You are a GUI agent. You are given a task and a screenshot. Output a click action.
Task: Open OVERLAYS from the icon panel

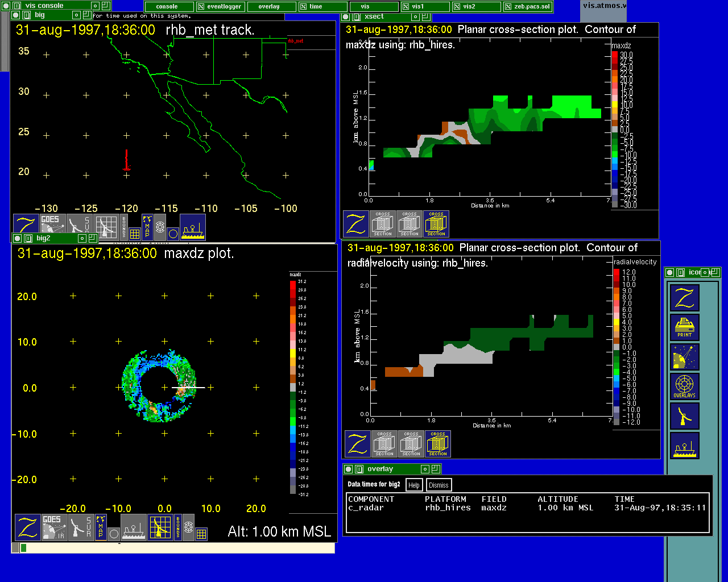(x=685, y=386)
